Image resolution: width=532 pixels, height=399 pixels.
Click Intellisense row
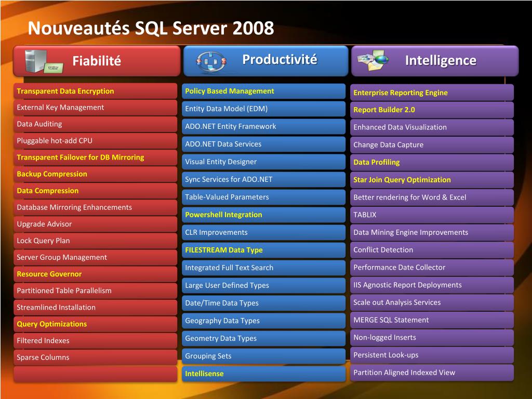click(x=263, y=374)
